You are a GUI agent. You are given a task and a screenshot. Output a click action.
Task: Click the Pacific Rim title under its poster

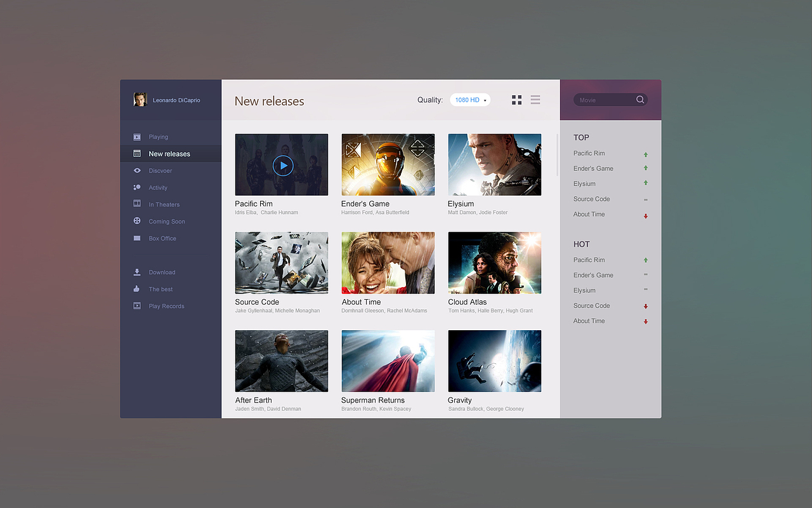click(254, 204)
